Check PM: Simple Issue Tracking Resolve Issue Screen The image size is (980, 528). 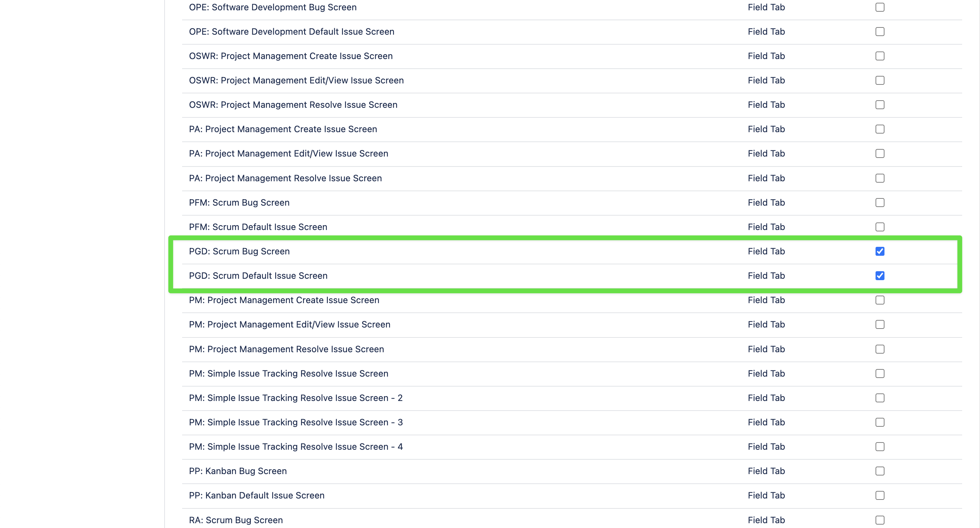tap(880, 373)
